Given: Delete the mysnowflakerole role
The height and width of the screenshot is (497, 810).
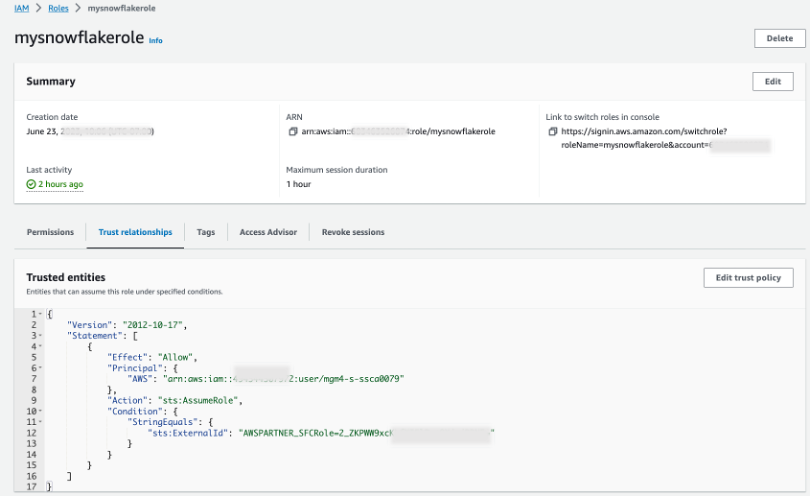Looking at the screenshot, I should pyautogui.click(x=780, y=38).
